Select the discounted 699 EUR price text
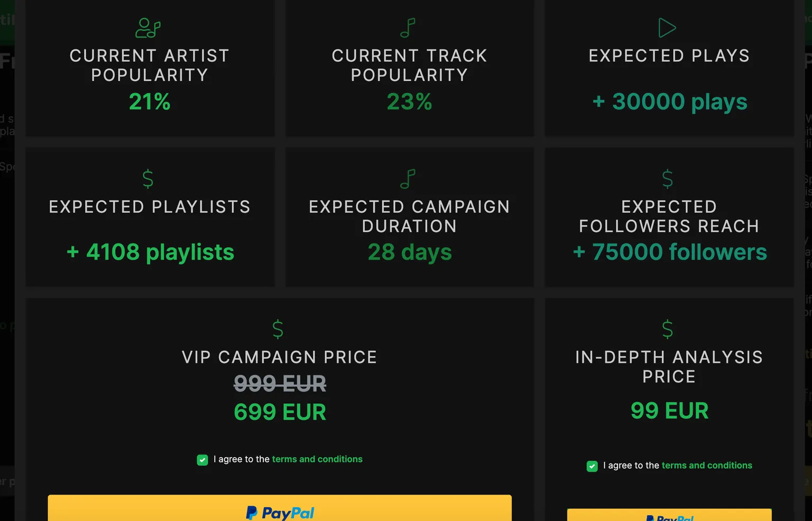This screenshot has height=521, width=812. point(280,412)
